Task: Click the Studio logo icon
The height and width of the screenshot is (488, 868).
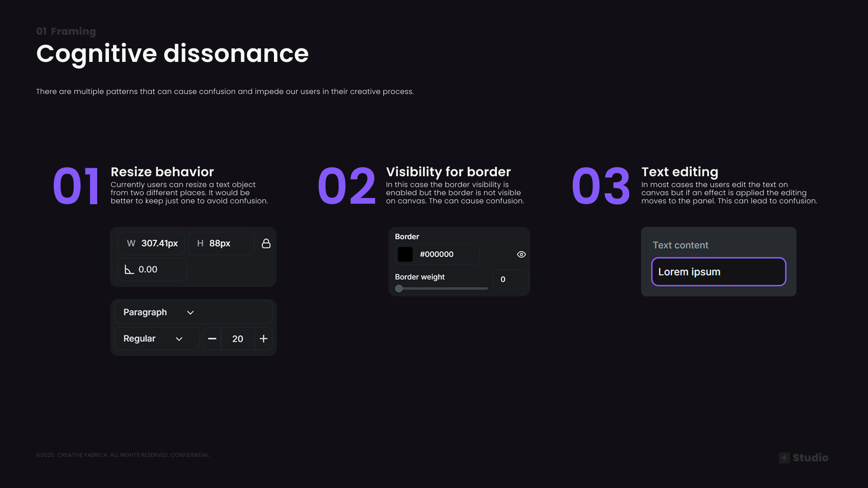Action: [784, 458]
